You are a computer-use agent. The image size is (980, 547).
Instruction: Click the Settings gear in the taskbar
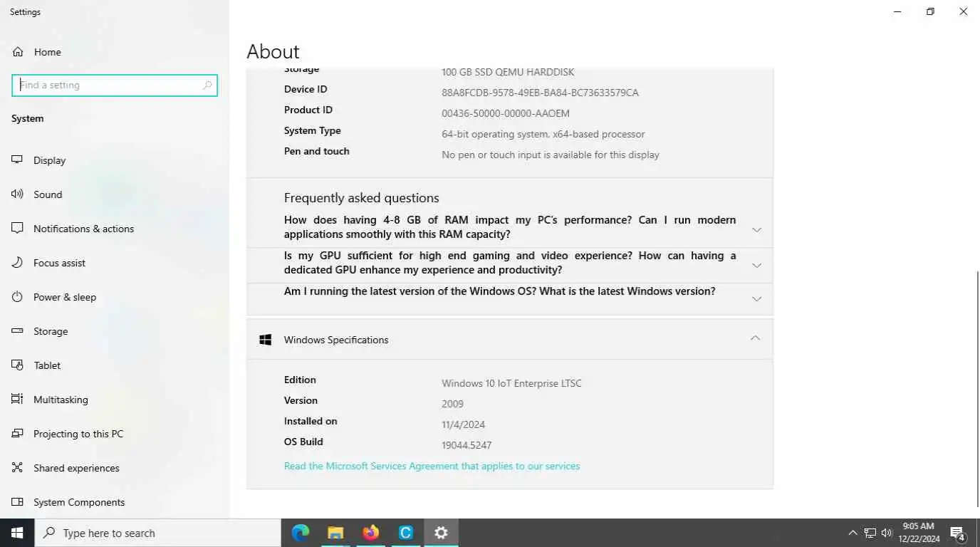tap(441, 533)
